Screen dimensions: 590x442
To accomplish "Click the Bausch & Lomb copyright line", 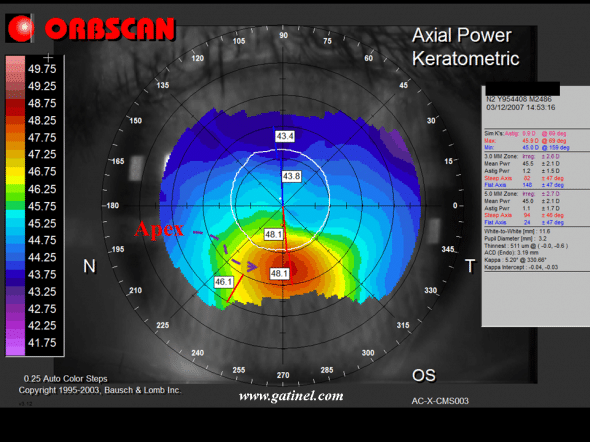I will [100, 390].
